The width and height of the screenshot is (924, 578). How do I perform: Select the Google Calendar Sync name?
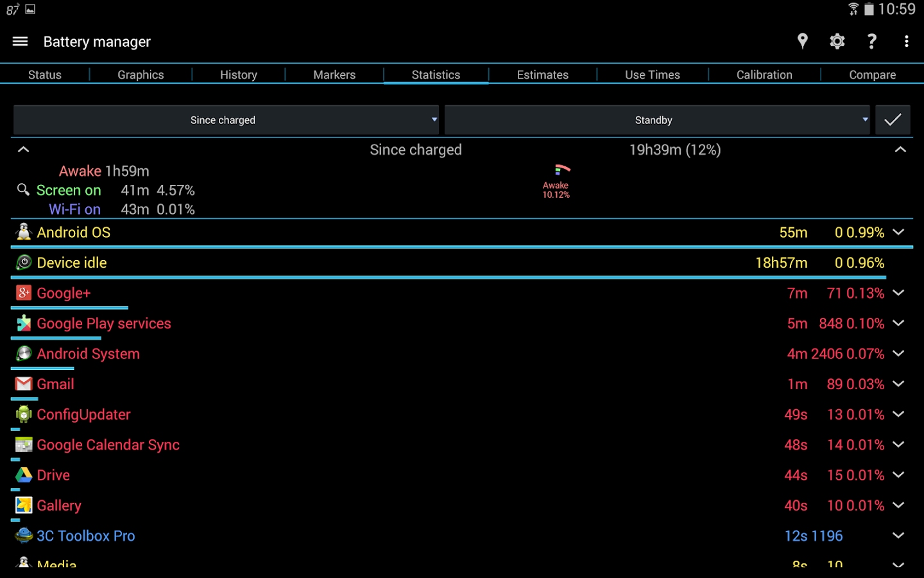click(108, 445)
